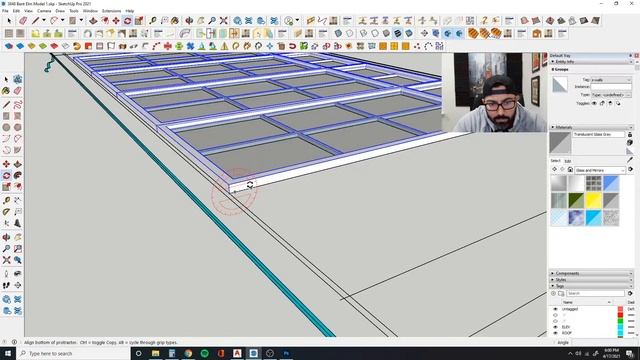The width and height of the screenshot is (640, 360).
Task: Select the Dimension tool
Action: click(18, 200)
